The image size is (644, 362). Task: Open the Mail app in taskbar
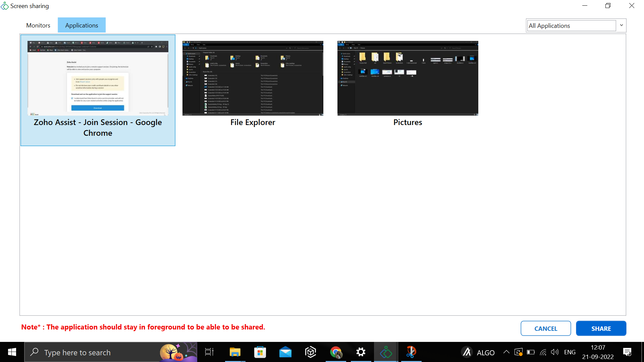(285, 352)
